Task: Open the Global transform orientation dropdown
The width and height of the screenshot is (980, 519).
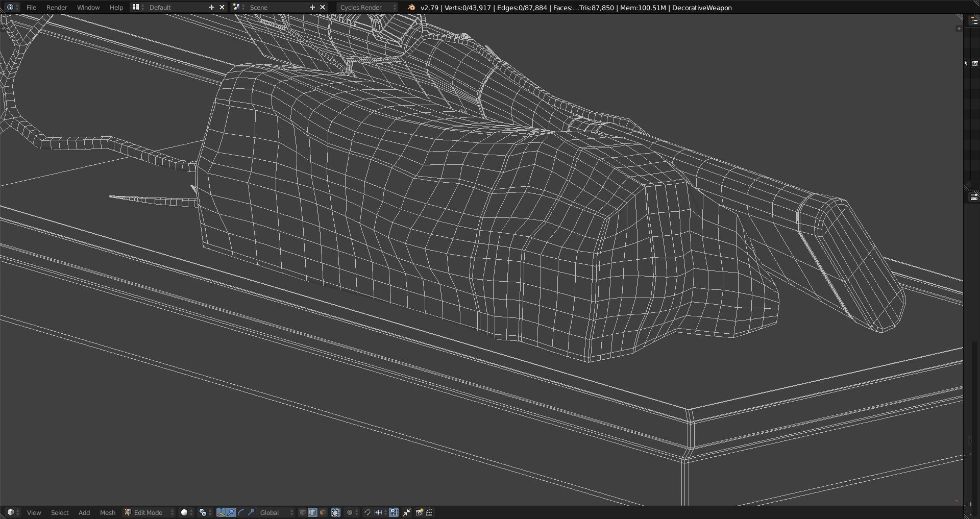Action: click(276, 512)
